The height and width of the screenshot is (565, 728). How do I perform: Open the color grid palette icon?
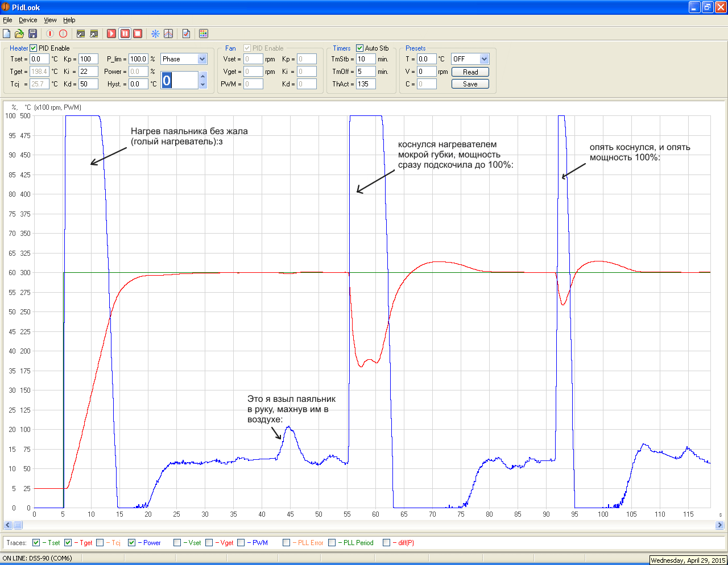tap(204, 34)
